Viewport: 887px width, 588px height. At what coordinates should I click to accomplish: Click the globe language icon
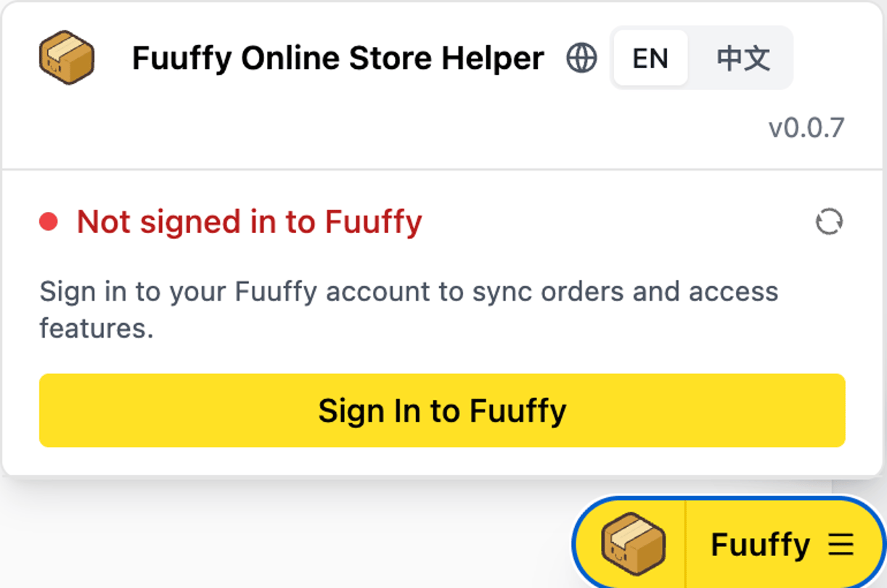(581, 58)
